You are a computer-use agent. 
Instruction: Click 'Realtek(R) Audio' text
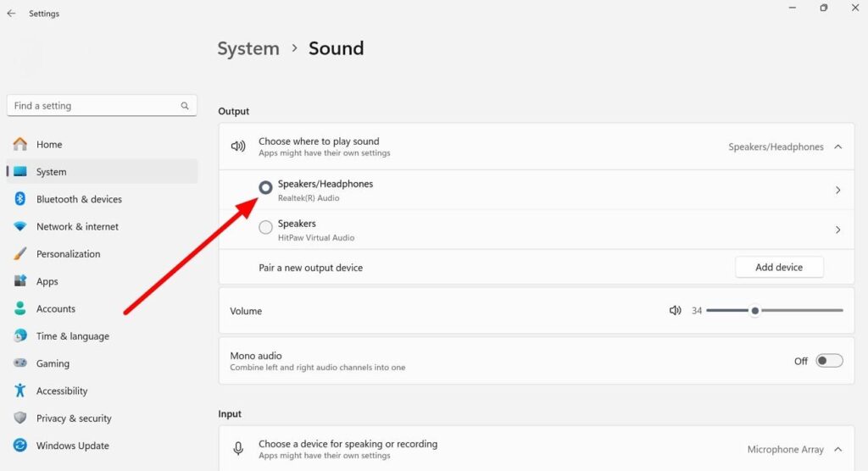click(309, 198)
